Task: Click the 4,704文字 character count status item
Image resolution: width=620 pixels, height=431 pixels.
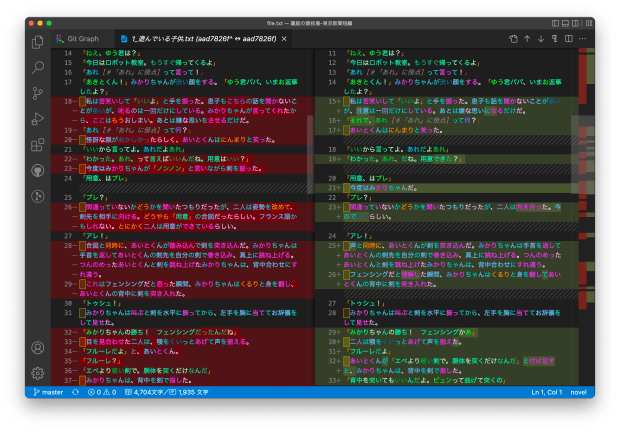Action: (166, 392)
